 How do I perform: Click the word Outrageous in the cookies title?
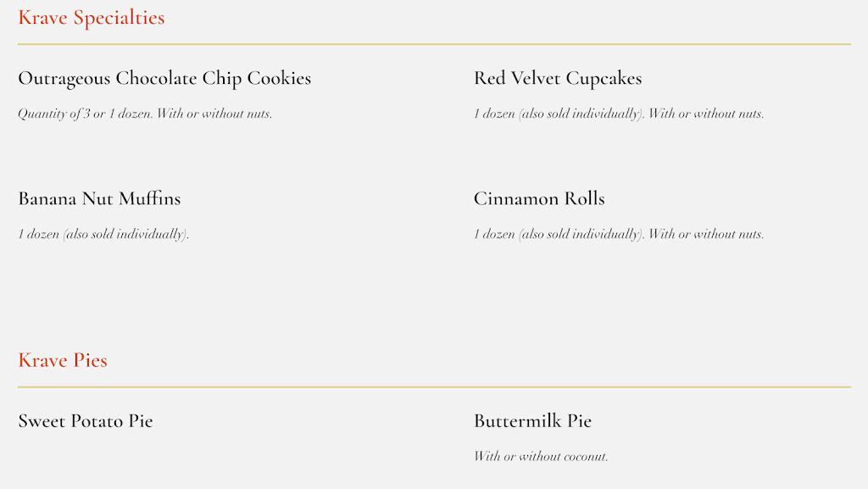point(64,79)
